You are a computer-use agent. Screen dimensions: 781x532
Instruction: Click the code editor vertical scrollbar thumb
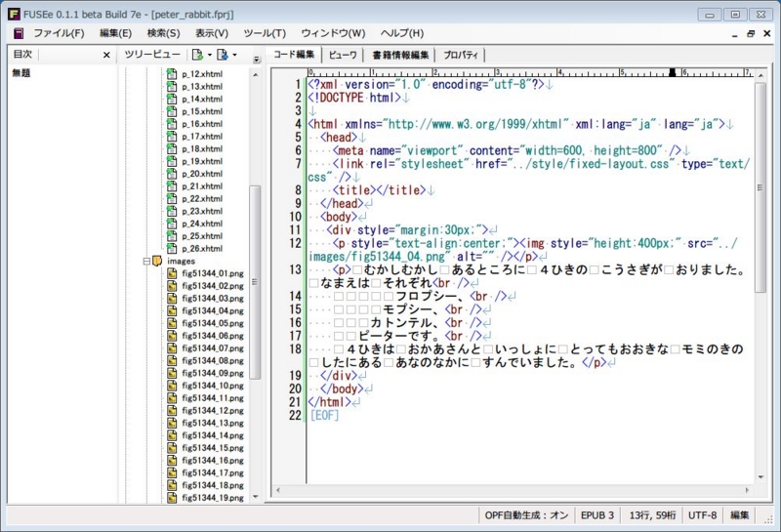tap(760, 187)
